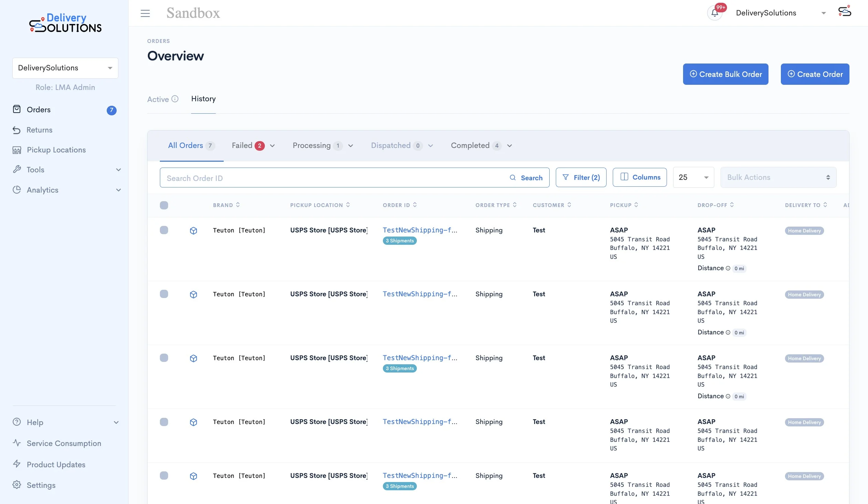Expand the Help sidebar menu

(x=116, y=422)
